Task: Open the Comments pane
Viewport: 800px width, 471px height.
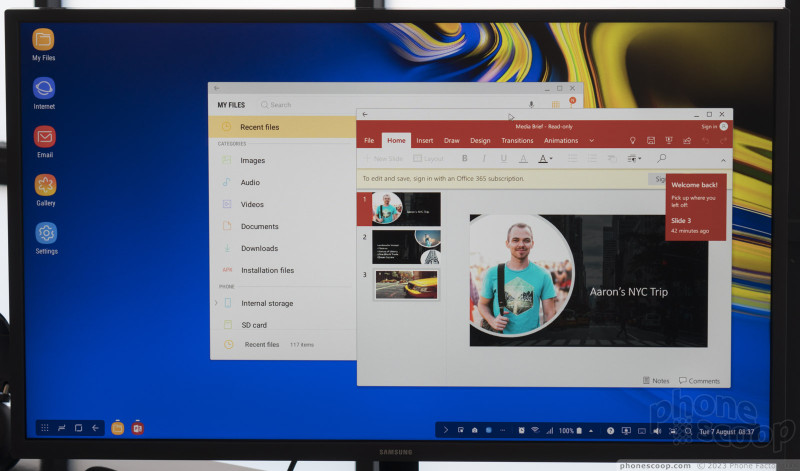Action: click(699, 381)
